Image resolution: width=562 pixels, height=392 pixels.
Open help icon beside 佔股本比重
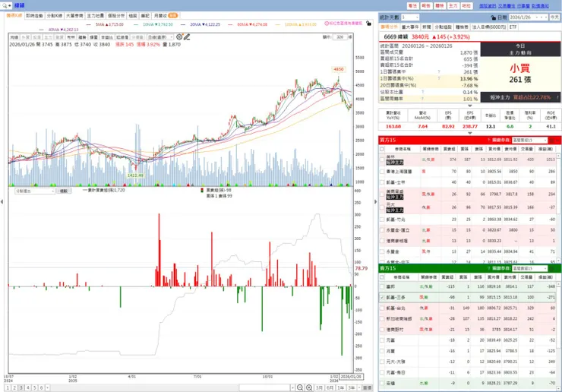(422, 92)
